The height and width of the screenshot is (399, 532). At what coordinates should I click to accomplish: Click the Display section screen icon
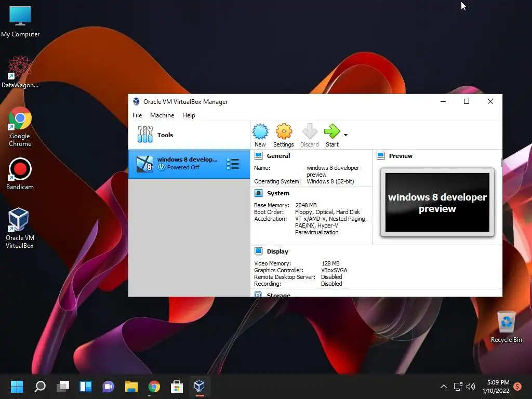click(259, 251)
